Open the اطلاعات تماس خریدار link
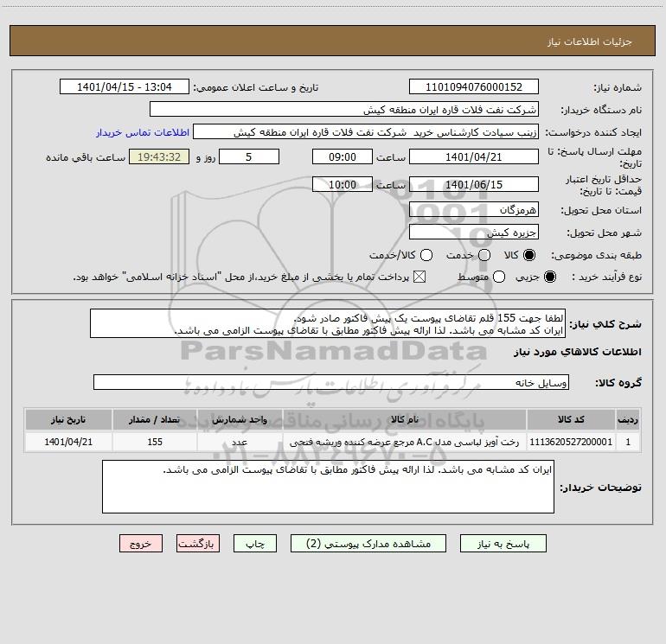Screen dimensions: 666x644 click(x=143, y=132)
